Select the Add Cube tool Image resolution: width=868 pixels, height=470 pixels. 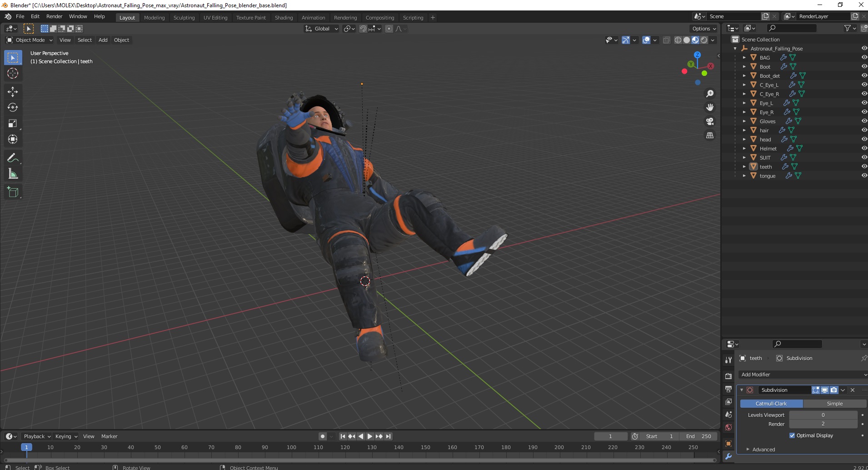tap(13, 192)
